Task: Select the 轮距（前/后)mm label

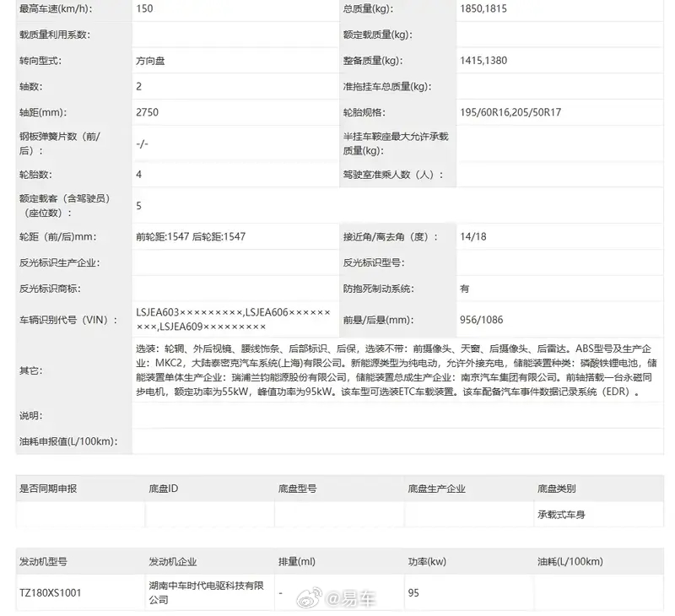Action: tap(57, 236)
